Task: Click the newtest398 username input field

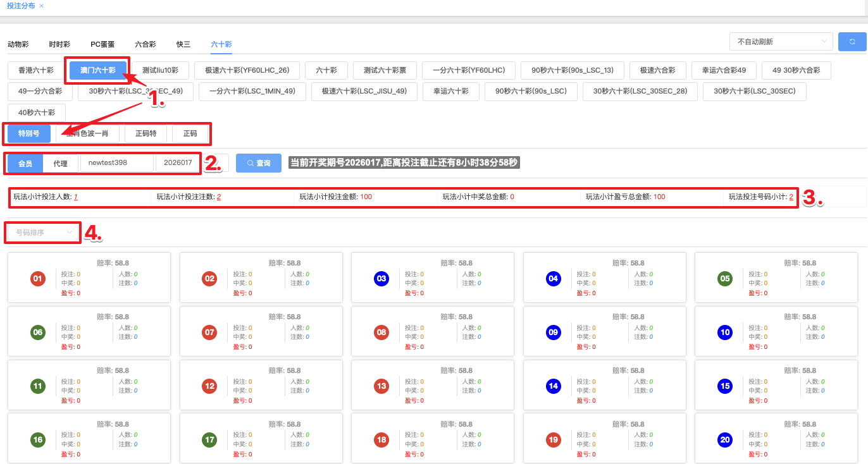Action: tap(116, 162)
